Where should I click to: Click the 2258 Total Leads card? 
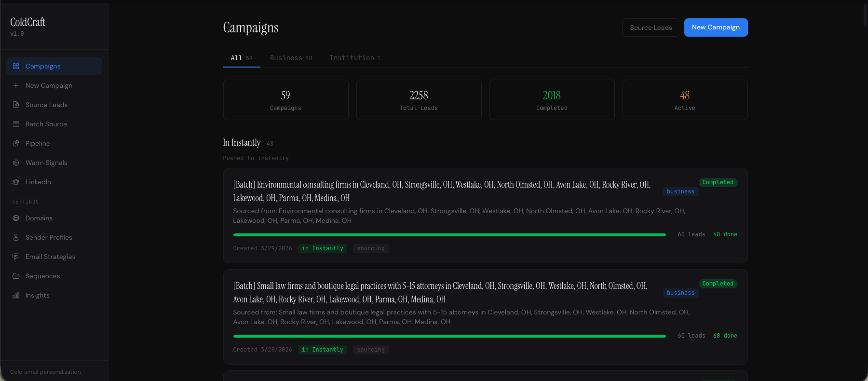(x=419, y=100)
